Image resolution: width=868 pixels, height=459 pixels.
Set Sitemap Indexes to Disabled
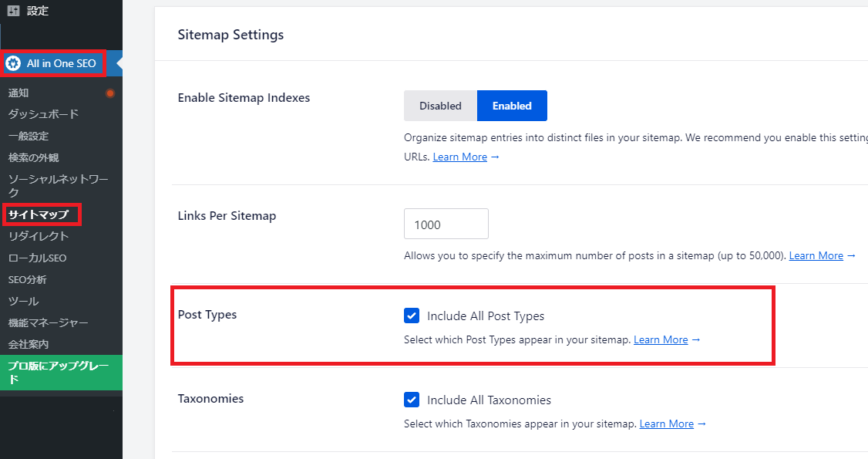[440, 106]
